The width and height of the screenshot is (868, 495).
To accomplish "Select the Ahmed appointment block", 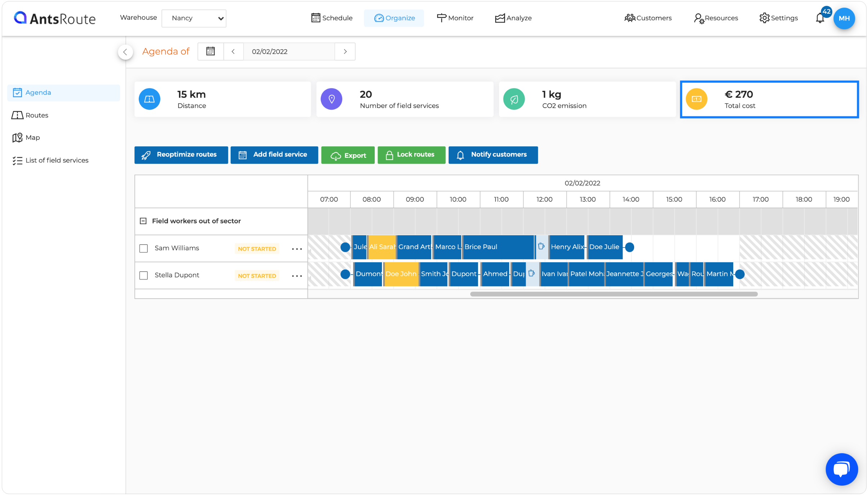I will 495,274.
